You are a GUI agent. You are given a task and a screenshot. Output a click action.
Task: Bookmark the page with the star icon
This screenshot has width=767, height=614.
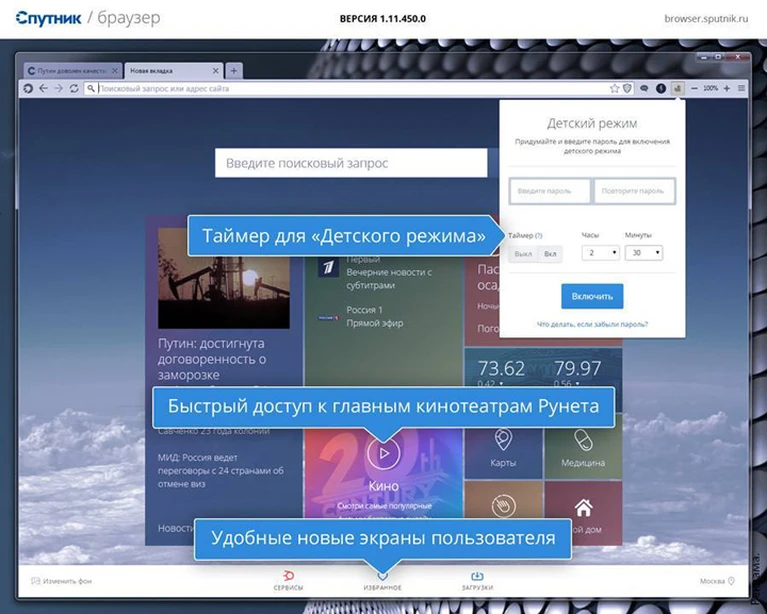click(x=614, y=89)
